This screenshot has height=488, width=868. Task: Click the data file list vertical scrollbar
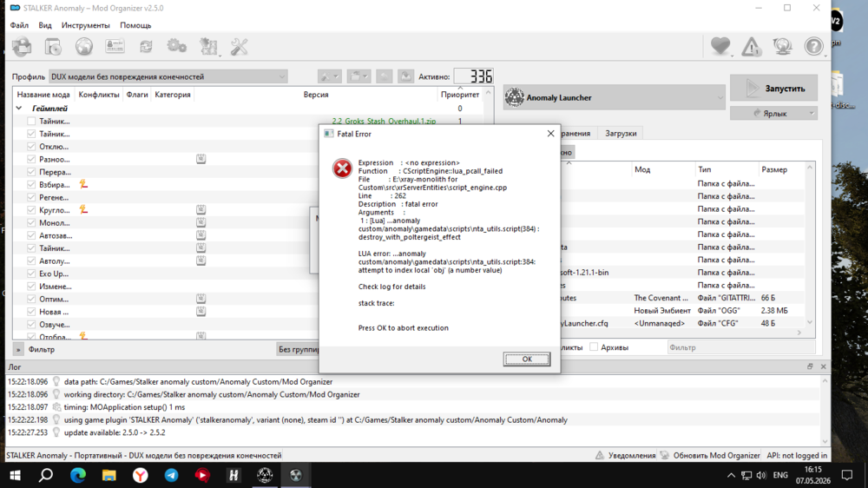coord(810,244)
